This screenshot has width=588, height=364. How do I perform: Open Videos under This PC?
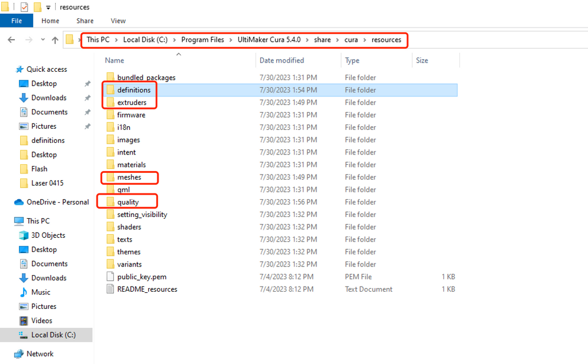41,321
